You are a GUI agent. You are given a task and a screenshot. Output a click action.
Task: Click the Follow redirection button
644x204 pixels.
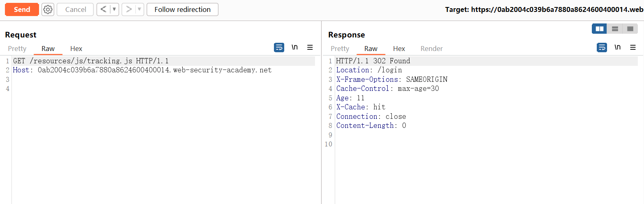[x=182, y=9]
